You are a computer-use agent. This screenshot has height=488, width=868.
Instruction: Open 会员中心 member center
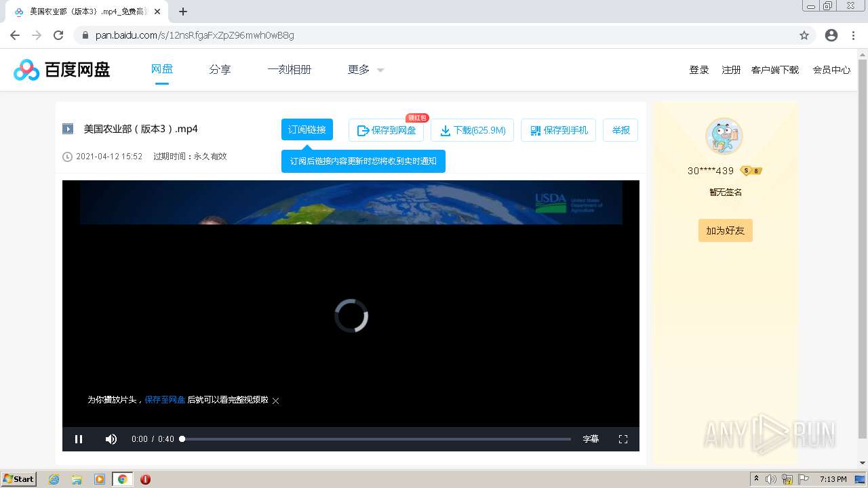click(x=831, y=70)
